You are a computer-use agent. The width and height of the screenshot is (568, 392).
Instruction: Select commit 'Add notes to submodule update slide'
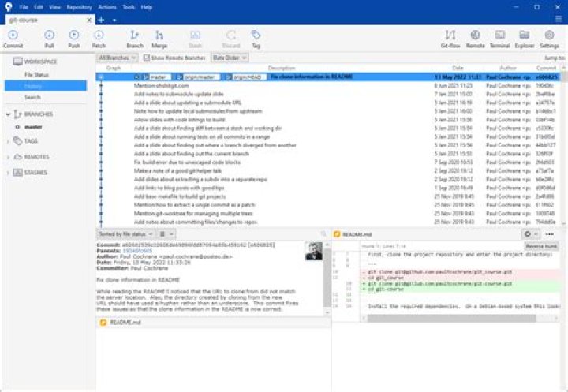point(328,94)
